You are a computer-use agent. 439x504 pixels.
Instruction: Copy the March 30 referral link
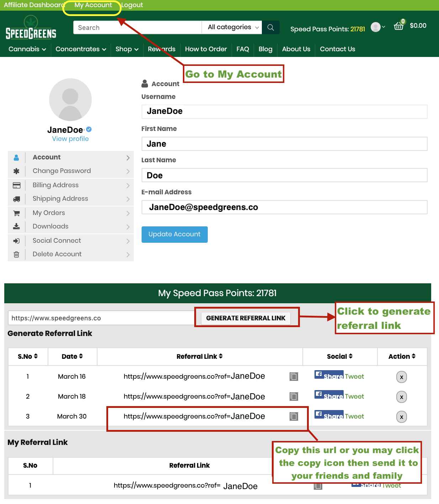point(293,416)
